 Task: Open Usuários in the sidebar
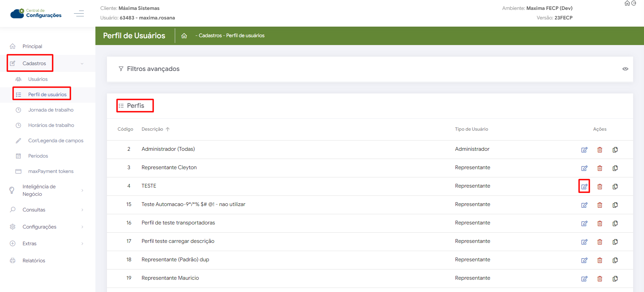(38, 79)
